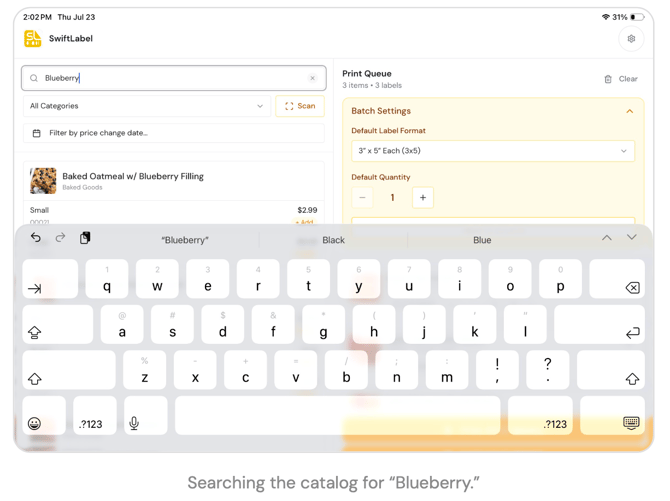Decrease default quantity with minus button
The height and width of the screenshot is (501, 670).
pyautogui.click(x=362, y=197)
